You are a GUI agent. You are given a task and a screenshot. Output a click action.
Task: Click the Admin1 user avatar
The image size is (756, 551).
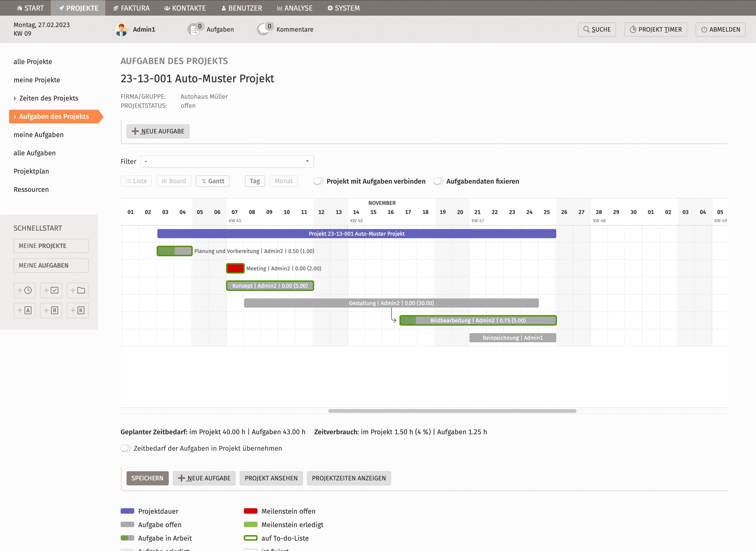click(x=121, y=29)
